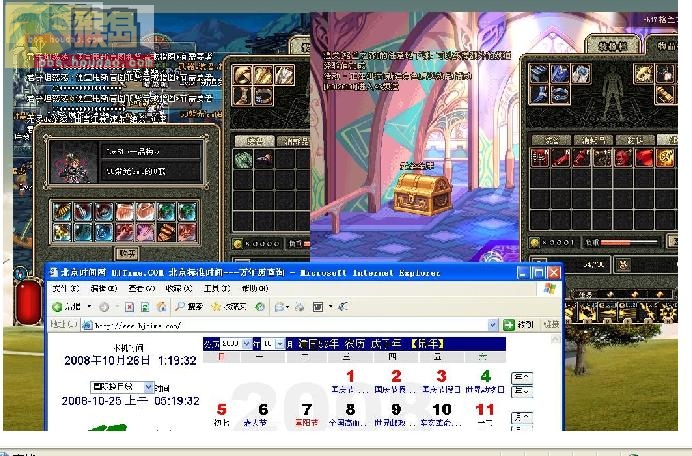Open the Mail icon dropdown arrow
The height and width of the screenshot is (456, 692).
click(286, 307)
